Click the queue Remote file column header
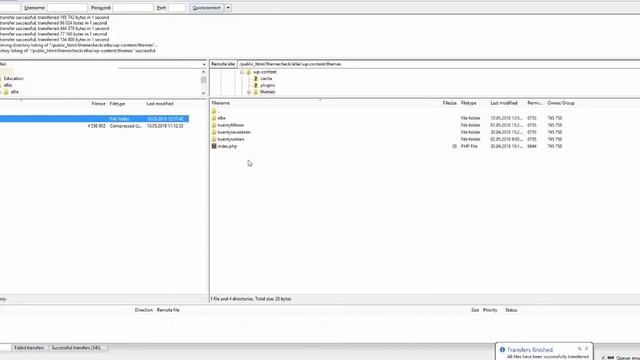 click(168, 310)
